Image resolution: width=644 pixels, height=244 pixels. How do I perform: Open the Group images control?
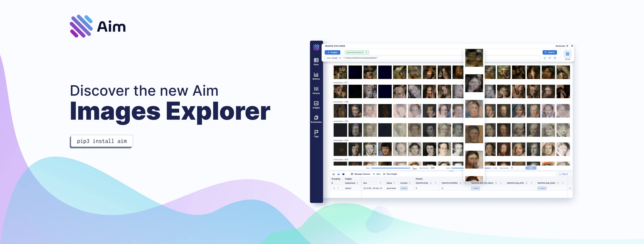point(567,55)
